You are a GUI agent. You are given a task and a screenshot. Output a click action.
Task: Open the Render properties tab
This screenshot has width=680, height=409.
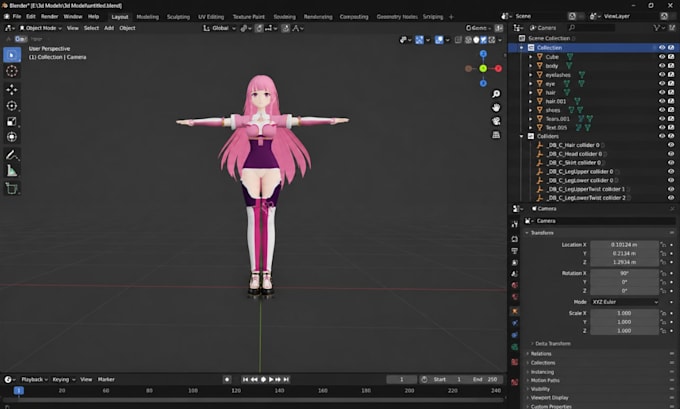coord(514,239)
